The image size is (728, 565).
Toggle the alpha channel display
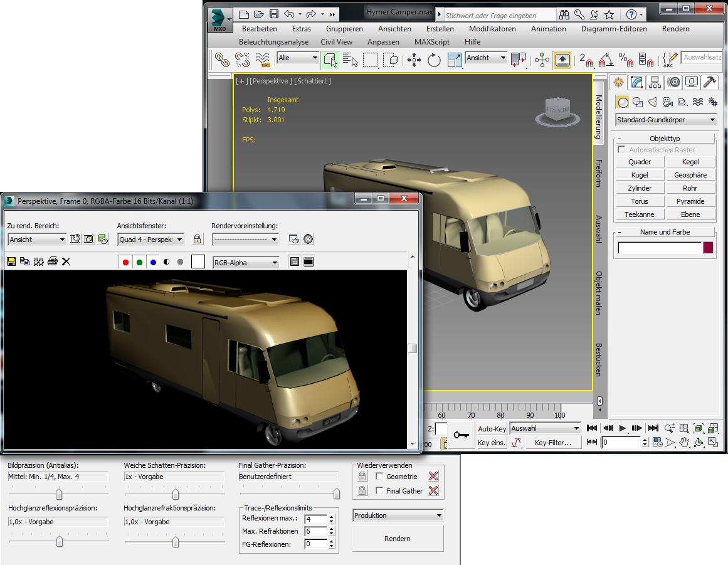167,262
